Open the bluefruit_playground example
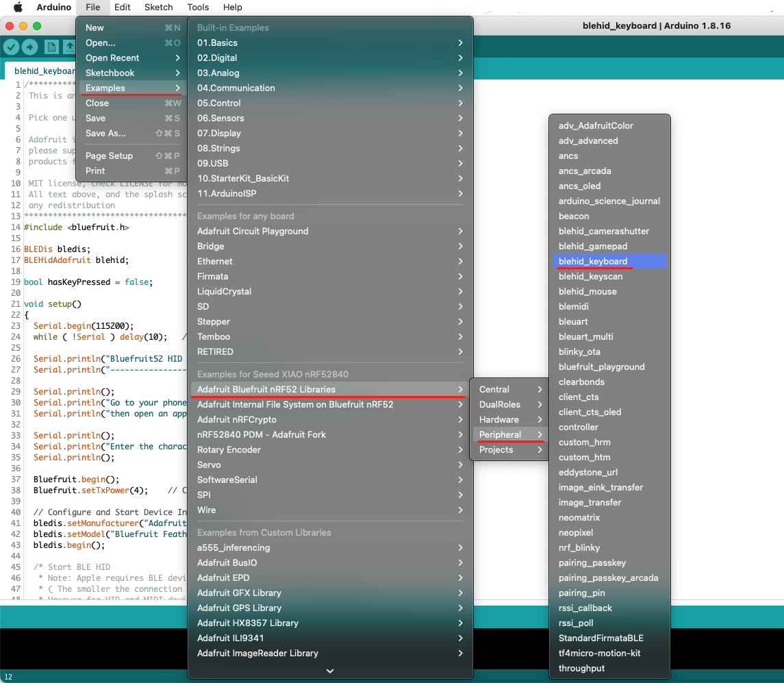 tap(609, 367)
